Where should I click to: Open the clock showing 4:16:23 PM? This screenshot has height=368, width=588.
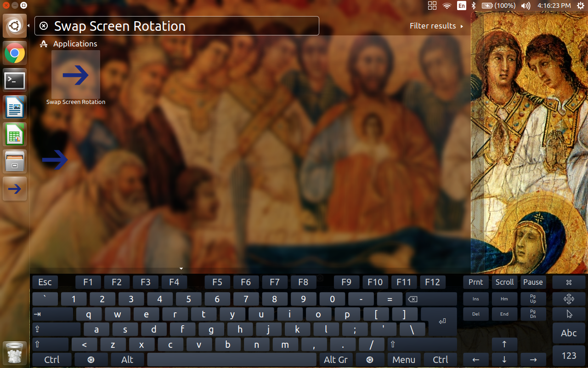(554, 6)
